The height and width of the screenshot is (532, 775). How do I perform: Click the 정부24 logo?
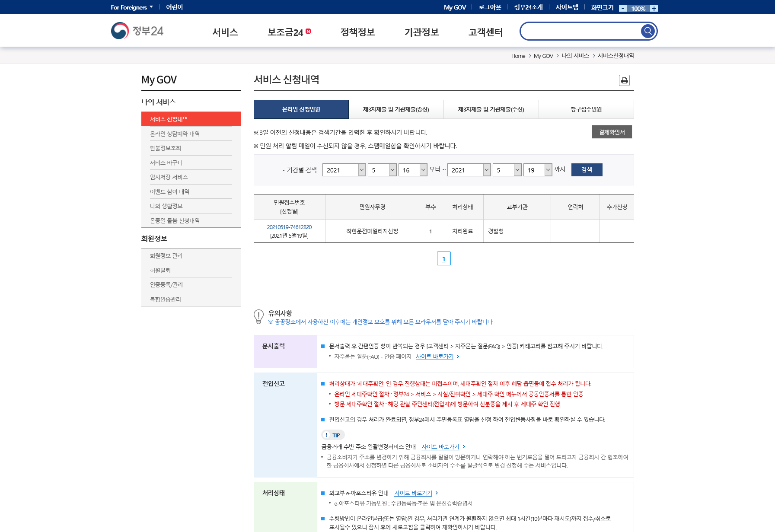coord(137,31)
